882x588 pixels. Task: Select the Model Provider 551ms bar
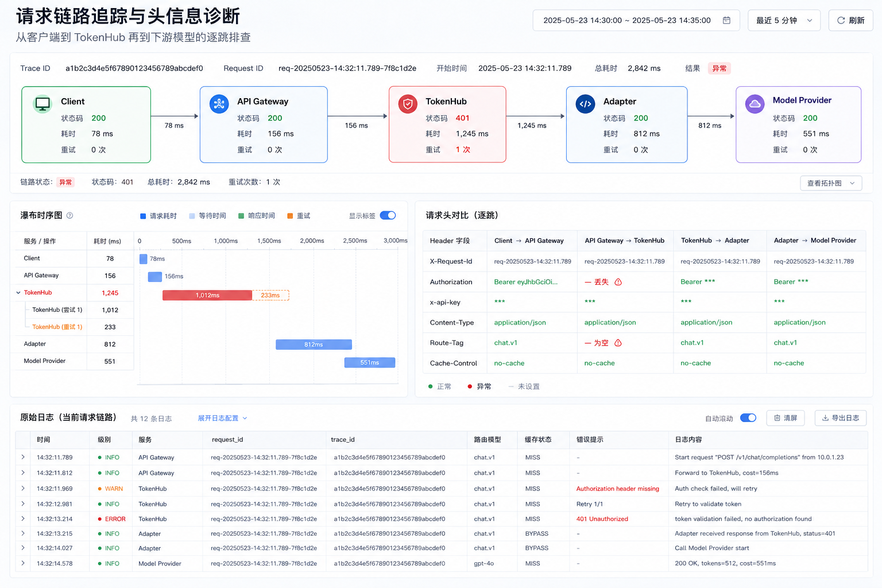click(x=370, y=362)
